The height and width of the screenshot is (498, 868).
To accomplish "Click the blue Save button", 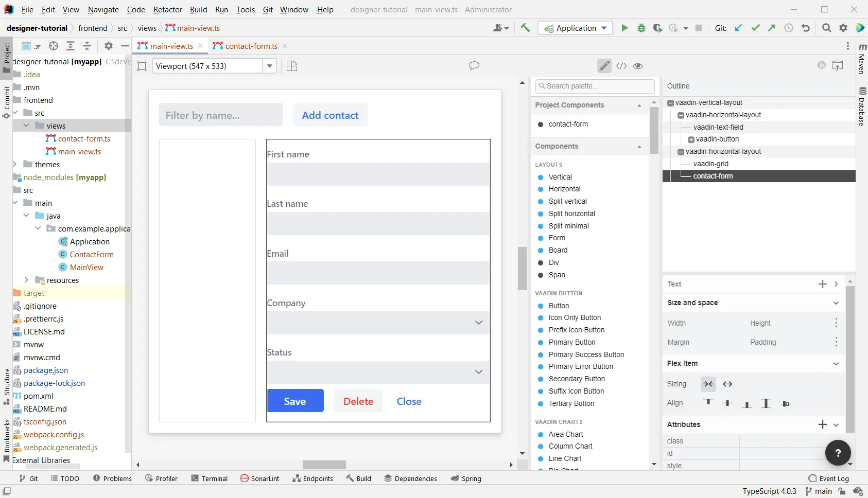I will 295,401.
